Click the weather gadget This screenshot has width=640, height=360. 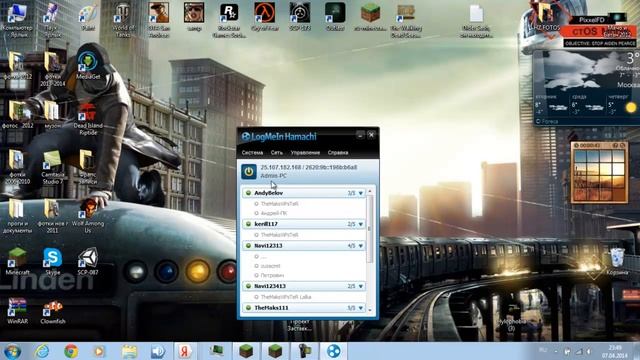pyautogui.click(x=586, y=88)
